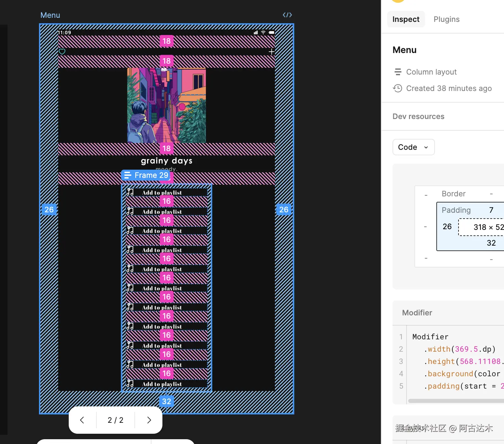
Task: Click the left padding value 26 in box model
Action: pos(447,226)
